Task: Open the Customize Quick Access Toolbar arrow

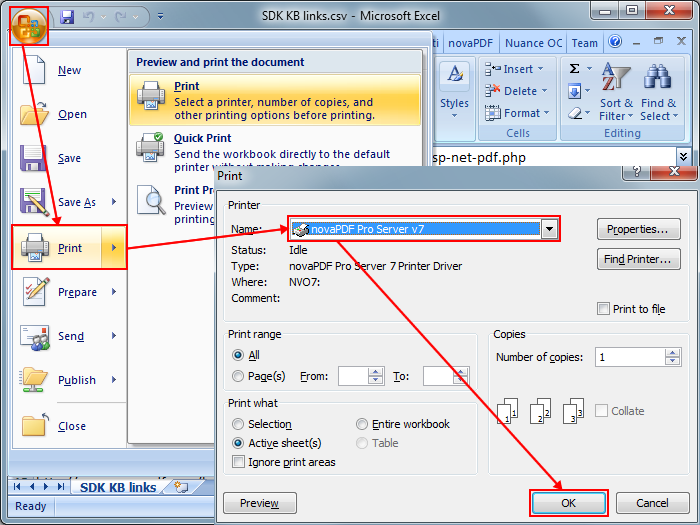Action: pos(160,17)
